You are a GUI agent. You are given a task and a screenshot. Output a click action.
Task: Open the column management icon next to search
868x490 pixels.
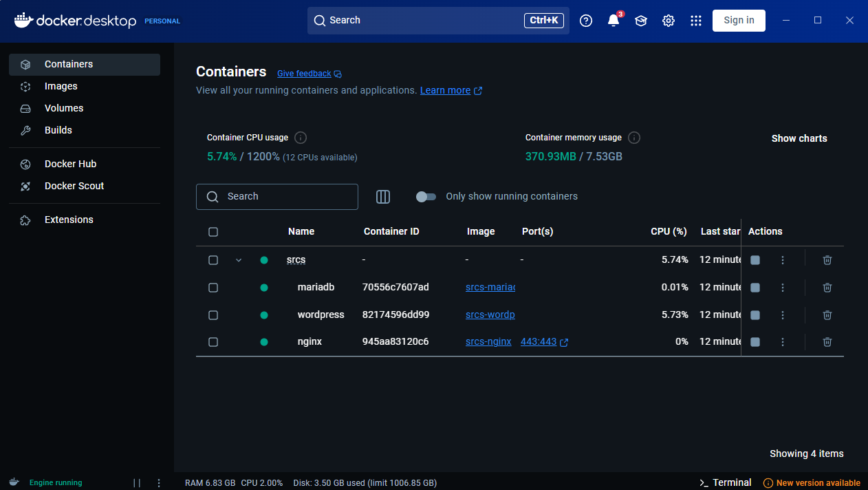point(383,197)
